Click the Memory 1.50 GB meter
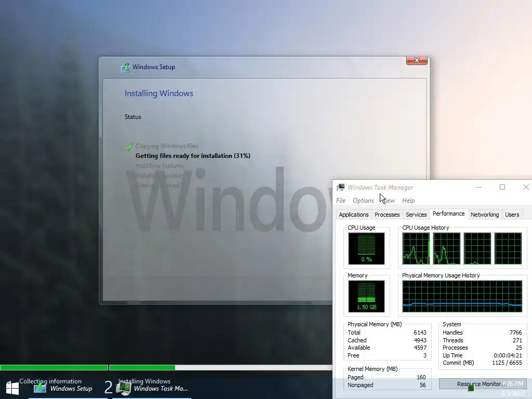Image resolution: width=532 pixels, height=399 pixels. coord(366,296)
